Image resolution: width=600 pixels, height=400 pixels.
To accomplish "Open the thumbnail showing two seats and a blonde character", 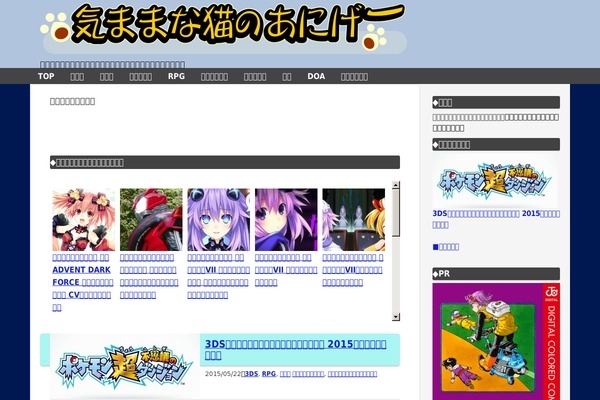I will [354, 219].
